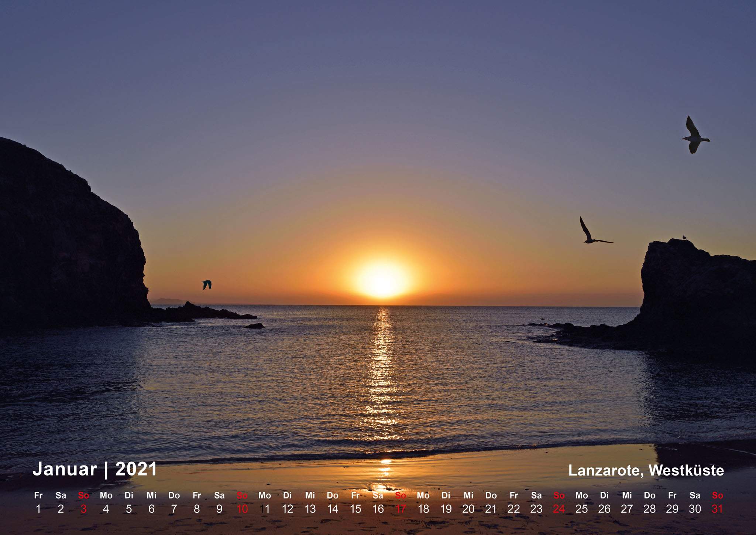Select date 19 in the calendar
Viewport: 756px width, 535px height.
(446, 509)
